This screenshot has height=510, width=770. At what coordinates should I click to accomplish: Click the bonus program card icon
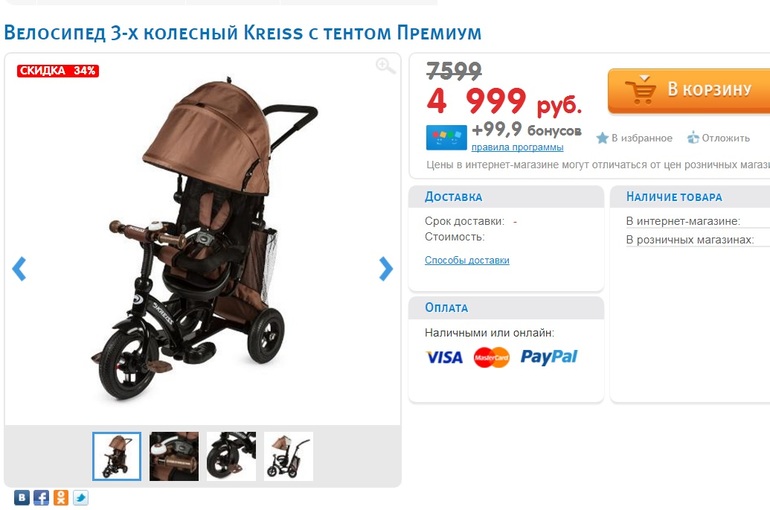pos(446,137)
